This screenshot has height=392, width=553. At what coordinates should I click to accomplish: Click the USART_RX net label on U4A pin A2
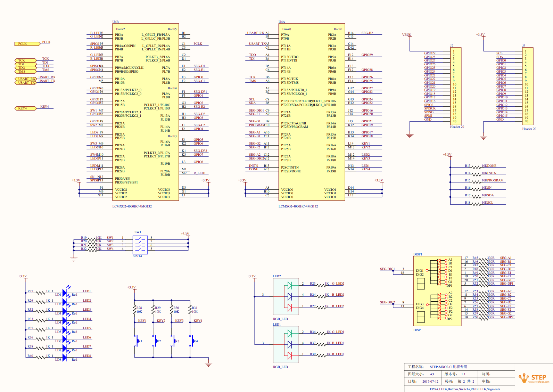(x=256, y=33)
